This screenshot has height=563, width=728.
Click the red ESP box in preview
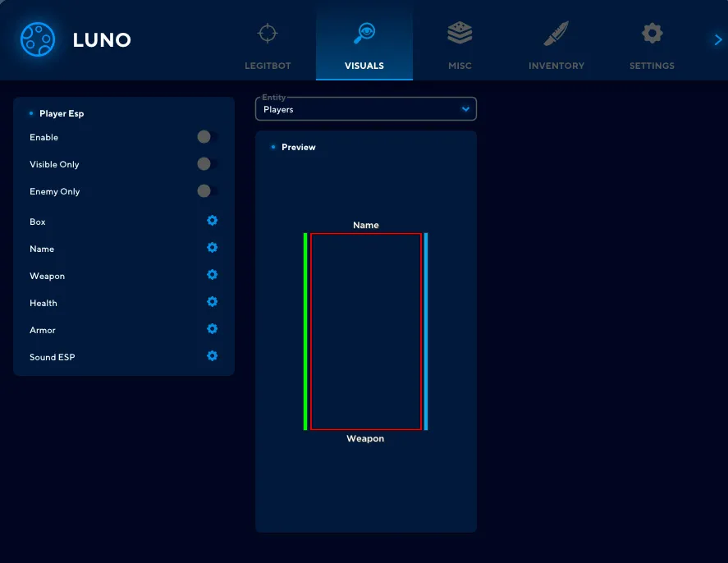click(366, 332)
